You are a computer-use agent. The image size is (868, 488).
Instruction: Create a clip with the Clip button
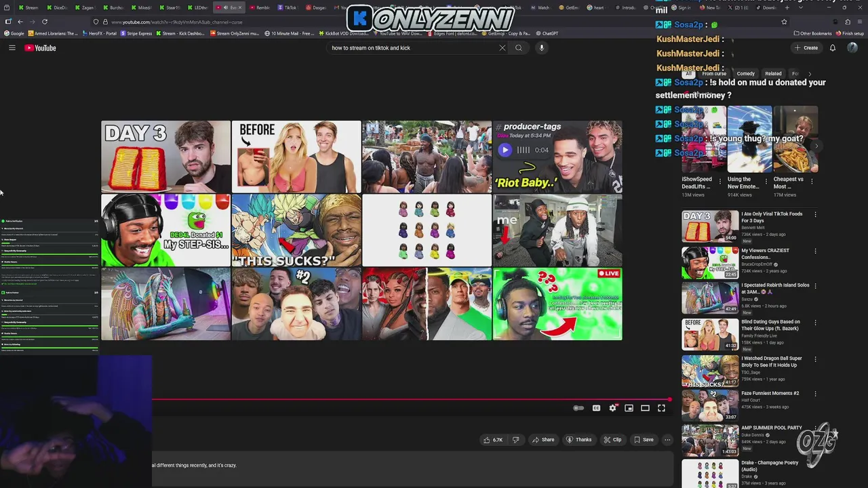tap(612, 440)
